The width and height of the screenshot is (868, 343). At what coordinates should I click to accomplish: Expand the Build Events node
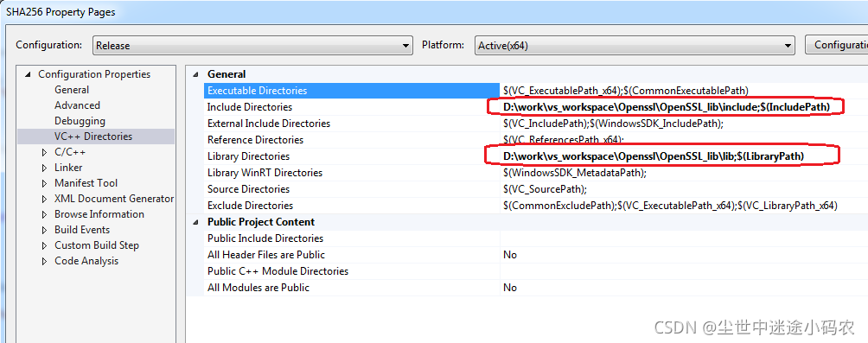point(45,230)
